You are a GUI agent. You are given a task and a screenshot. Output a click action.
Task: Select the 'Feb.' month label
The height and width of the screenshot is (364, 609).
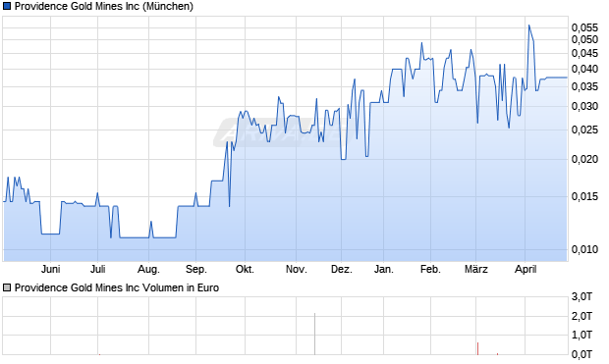coord(431,269)
